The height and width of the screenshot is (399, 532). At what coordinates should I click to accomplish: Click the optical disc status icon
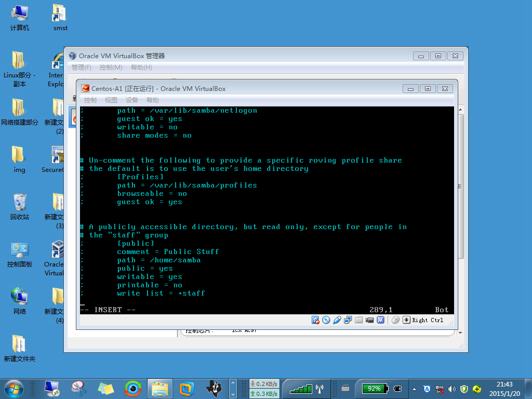[x=326, y=320]
